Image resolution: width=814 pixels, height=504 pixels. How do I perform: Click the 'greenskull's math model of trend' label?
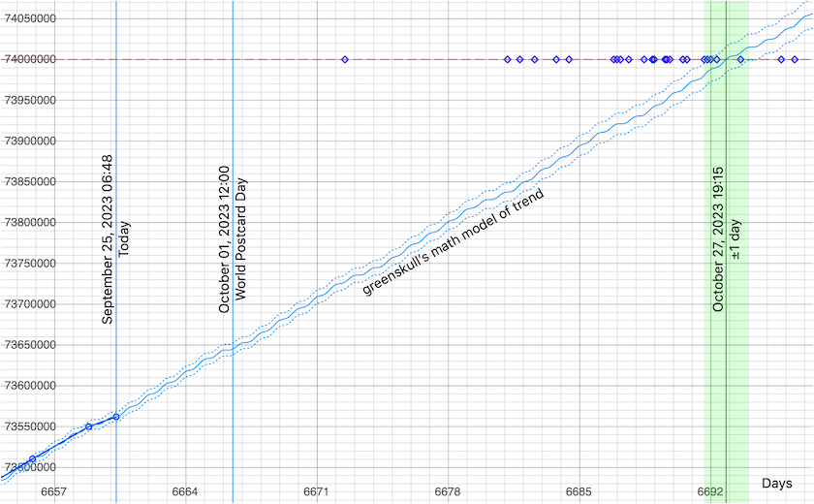coord(453,242)
